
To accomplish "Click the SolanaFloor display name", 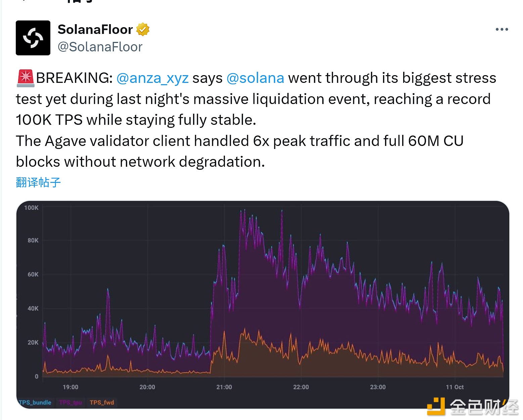I will click(95, 30).
